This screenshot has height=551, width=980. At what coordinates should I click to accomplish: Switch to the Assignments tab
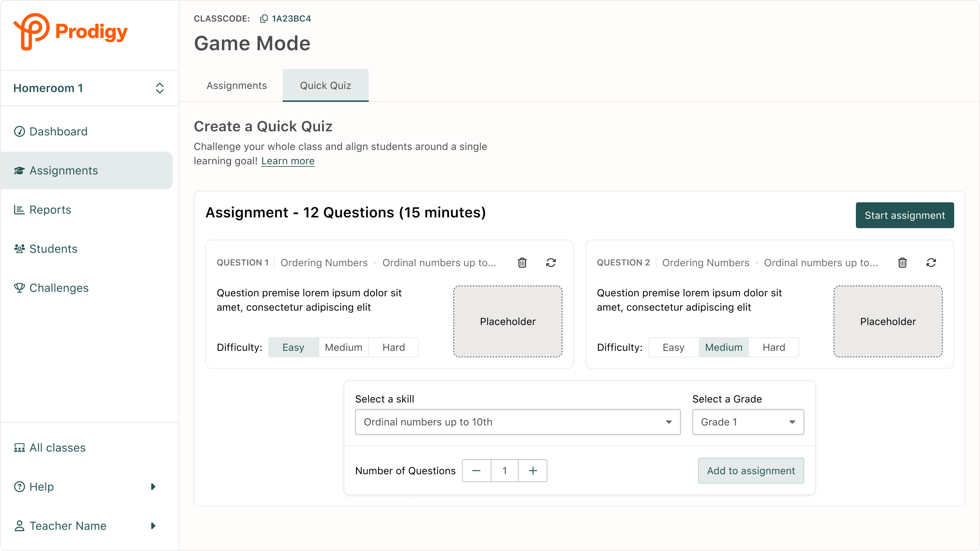pyautogui.click(x=237, y=85)
